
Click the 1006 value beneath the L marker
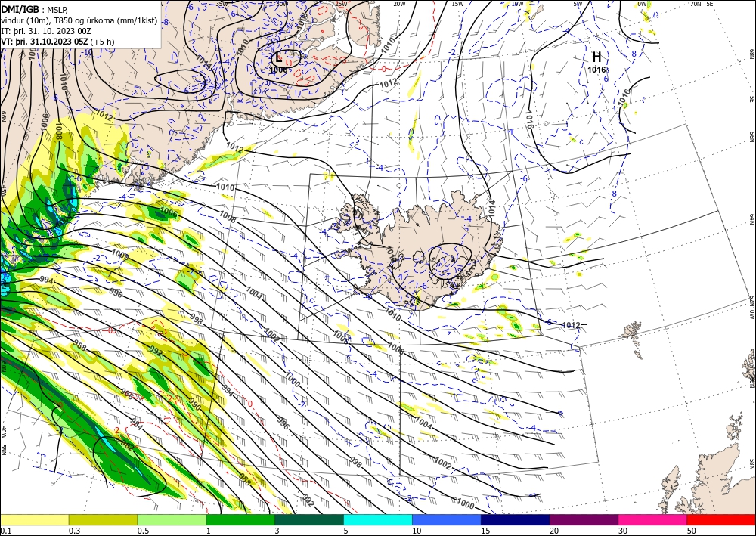coord(278,70)
